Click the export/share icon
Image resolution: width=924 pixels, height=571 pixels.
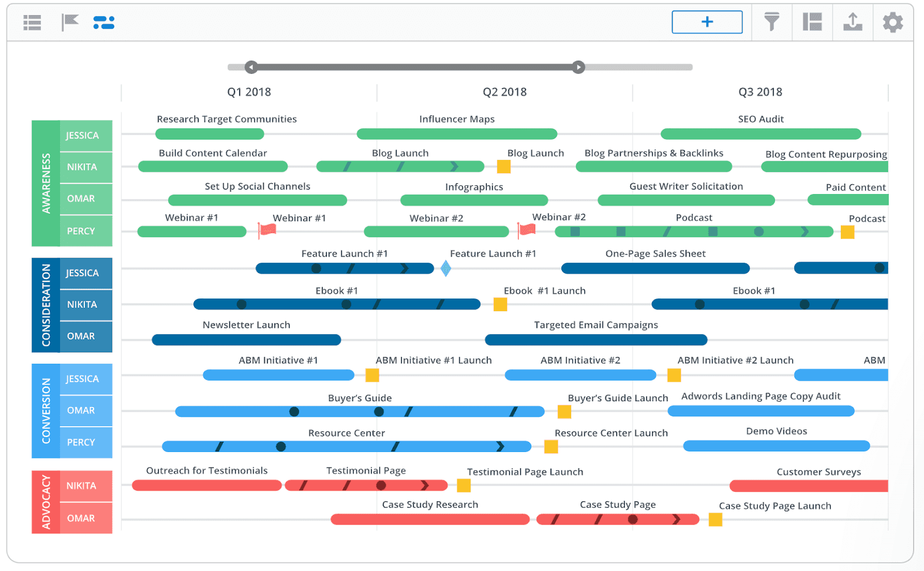click(x=852, y=22)
